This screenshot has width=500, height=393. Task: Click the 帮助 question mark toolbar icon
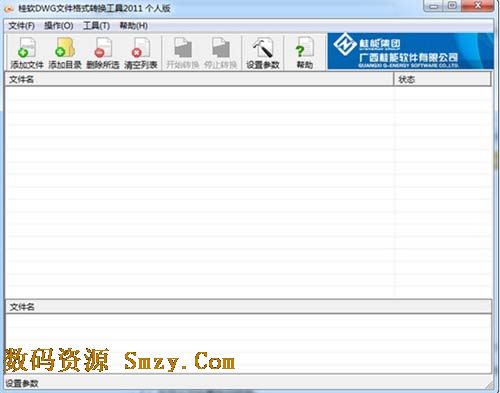304,53
